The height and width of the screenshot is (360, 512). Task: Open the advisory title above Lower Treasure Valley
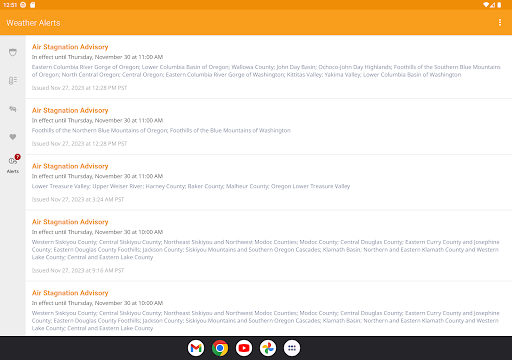70,166
